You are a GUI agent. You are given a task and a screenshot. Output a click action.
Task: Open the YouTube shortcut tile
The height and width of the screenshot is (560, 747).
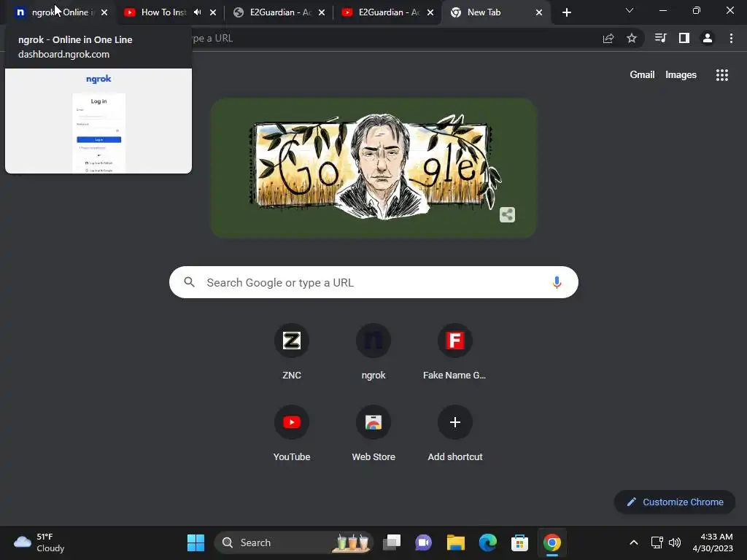pyautogui.click(x=292, y=435)
